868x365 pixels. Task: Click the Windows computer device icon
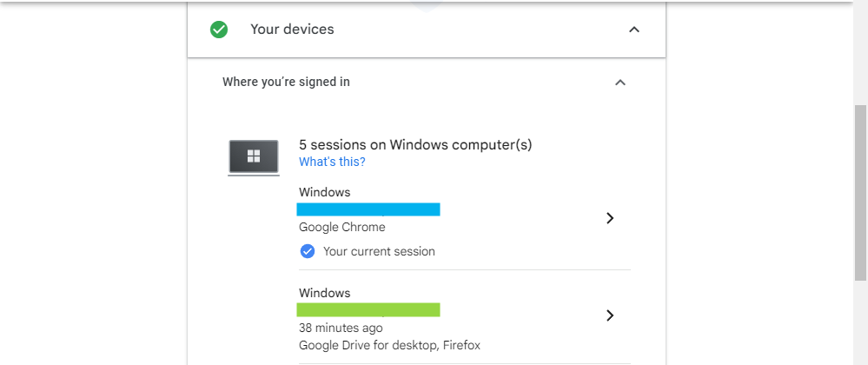pos(253,157)
